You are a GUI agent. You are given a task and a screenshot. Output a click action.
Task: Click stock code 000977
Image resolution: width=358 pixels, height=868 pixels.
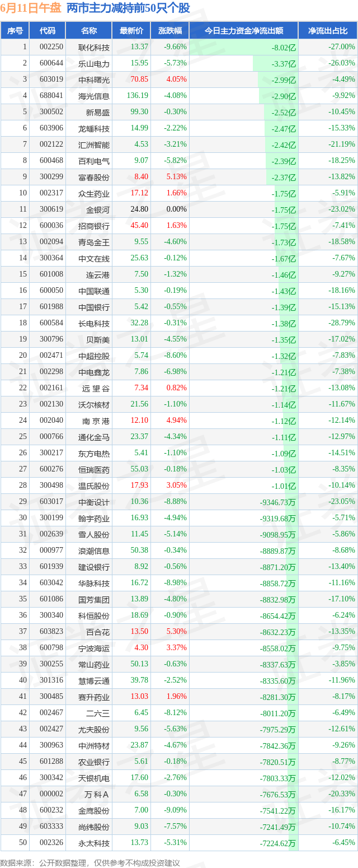tap(51, 550)
